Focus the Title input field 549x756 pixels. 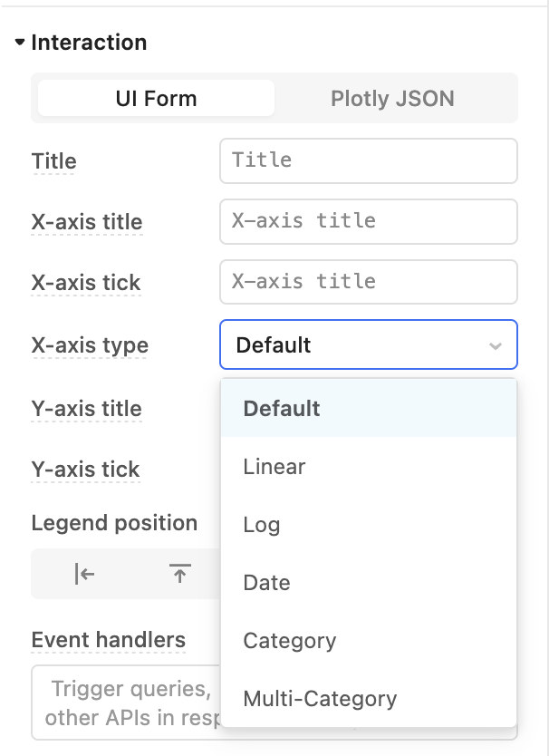click(369, 161)
